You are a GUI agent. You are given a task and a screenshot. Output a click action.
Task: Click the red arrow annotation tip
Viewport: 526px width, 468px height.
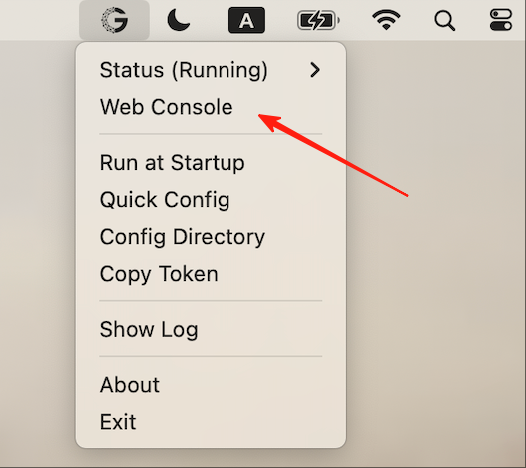point(261,116)
